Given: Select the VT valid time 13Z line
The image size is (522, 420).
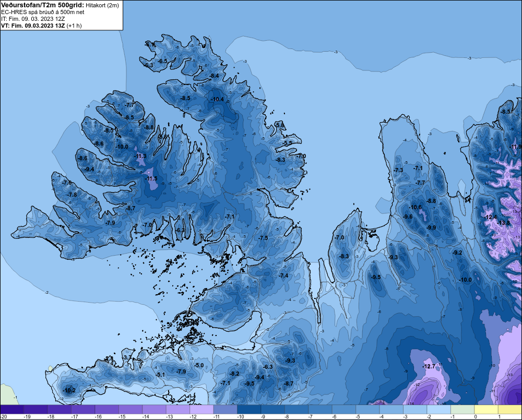Looking at the screenshot, I should tap(41, 25).
